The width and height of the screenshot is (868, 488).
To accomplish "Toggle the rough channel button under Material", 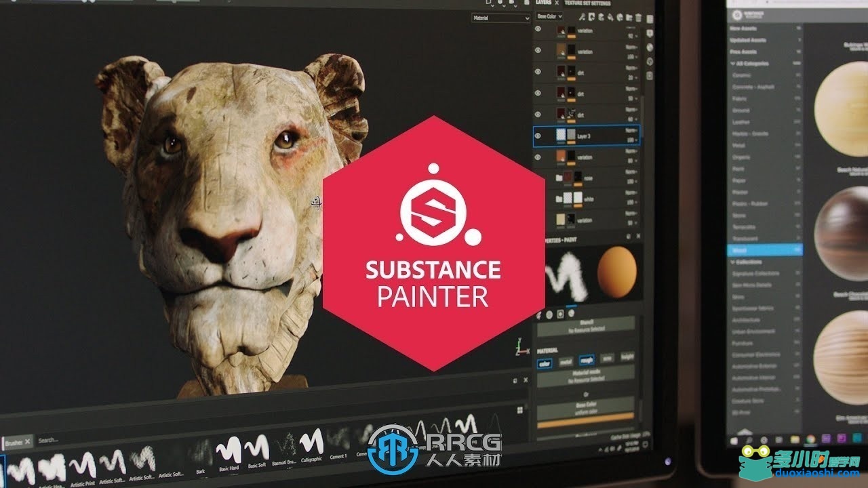I will click(587, 361).
